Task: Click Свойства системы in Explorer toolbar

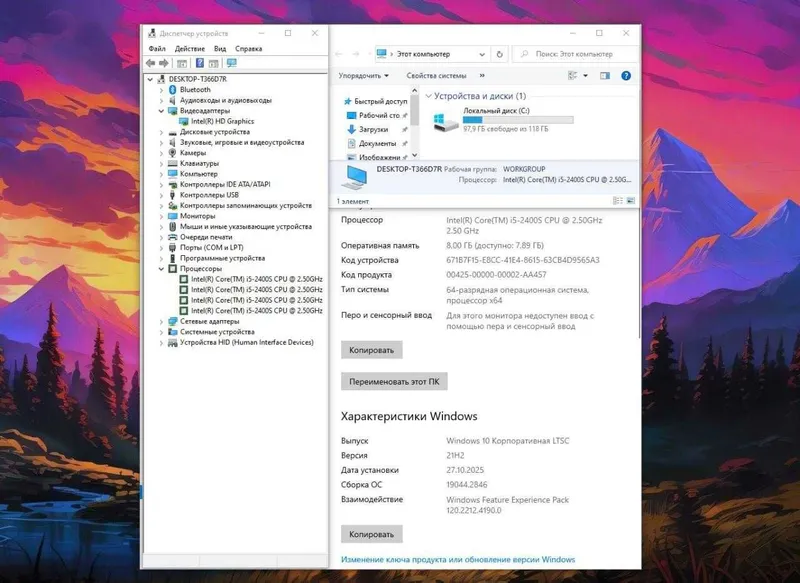Action: tap(436, 76)
